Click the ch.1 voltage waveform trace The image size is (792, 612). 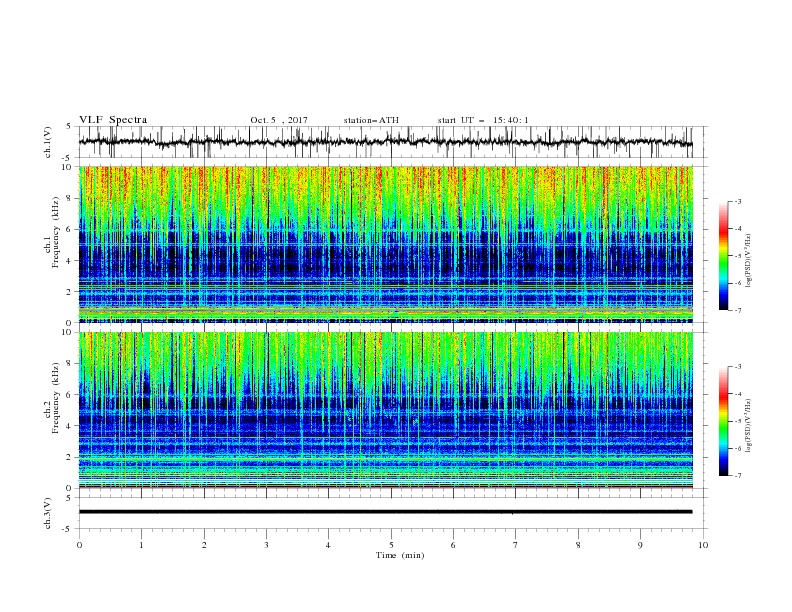click(x=385, y=142)
